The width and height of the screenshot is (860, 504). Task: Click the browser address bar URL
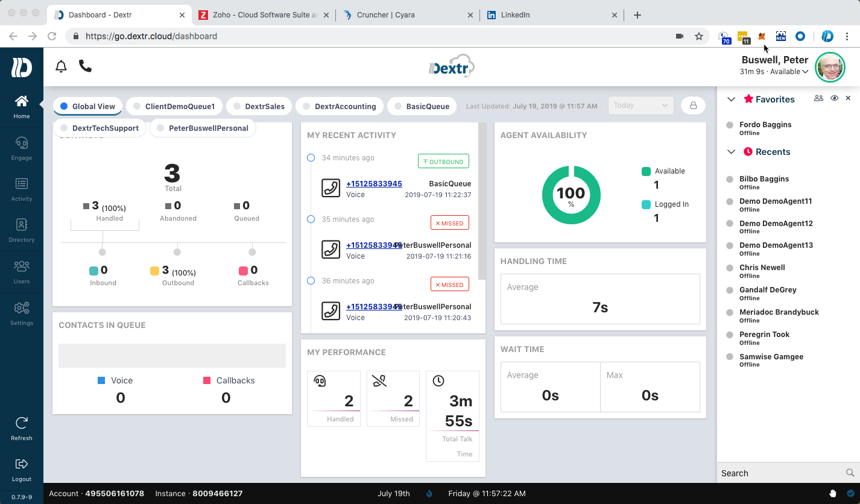pos(151,36)
